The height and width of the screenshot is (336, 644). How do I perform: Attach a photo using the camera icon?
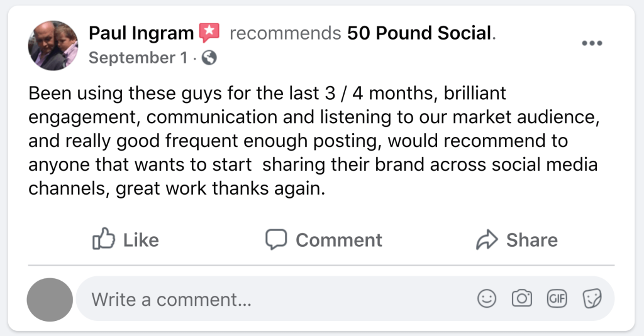(521, 299)
